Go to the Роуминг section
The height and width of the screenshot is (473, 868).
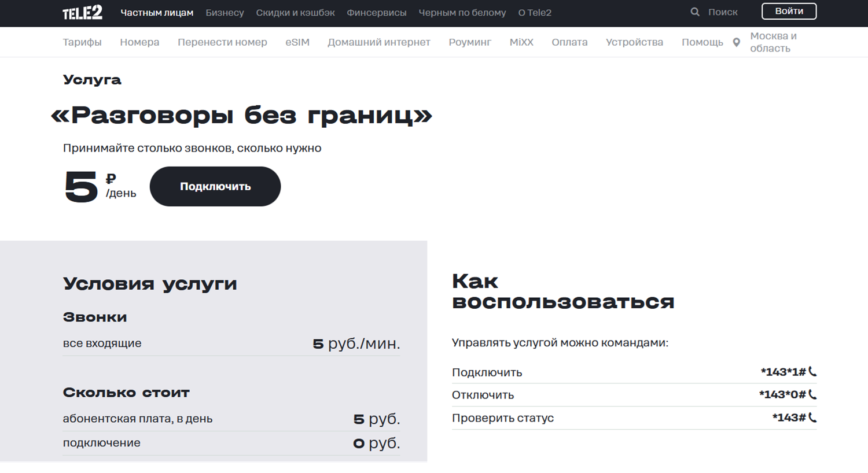(x=470, y=42)
